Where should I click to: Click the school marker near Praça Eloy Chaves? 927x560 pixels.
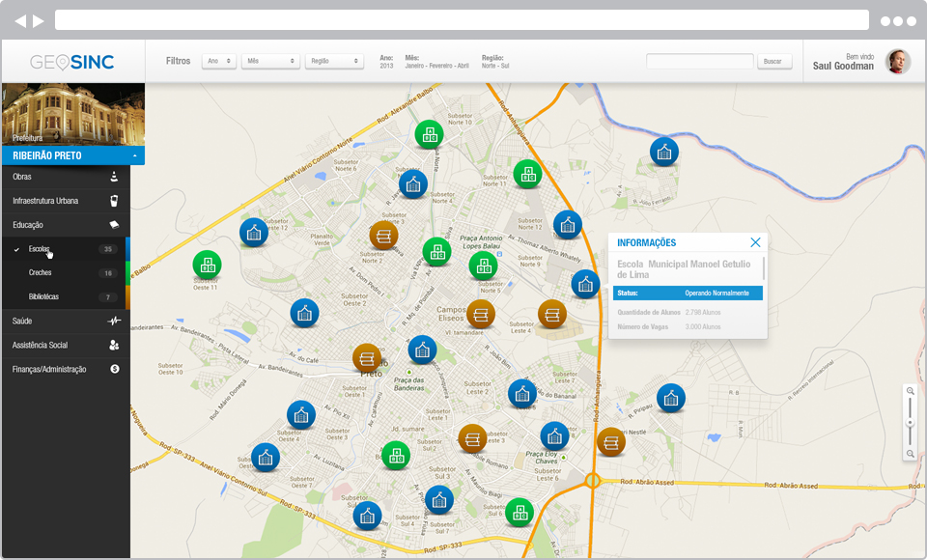pos(554,436)
